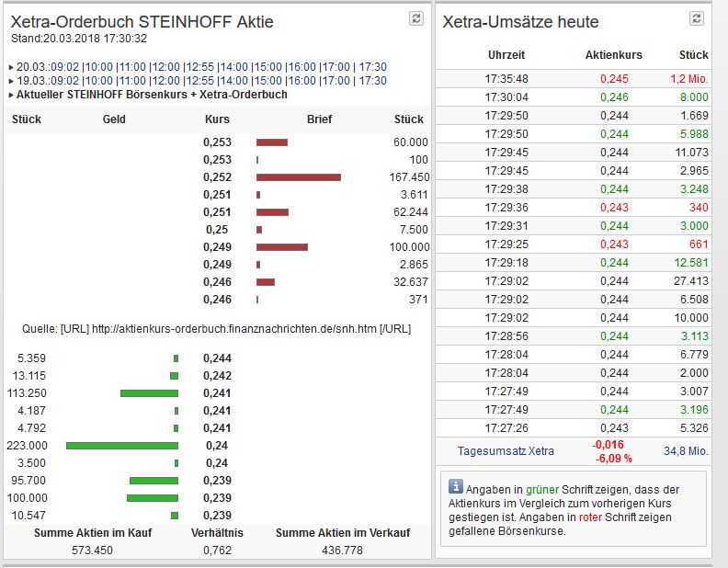Open Aktueller STEINHOFF Börsenkurs + Xetra-Orderbuch link
728x568 pixels.
pos(152,95)
